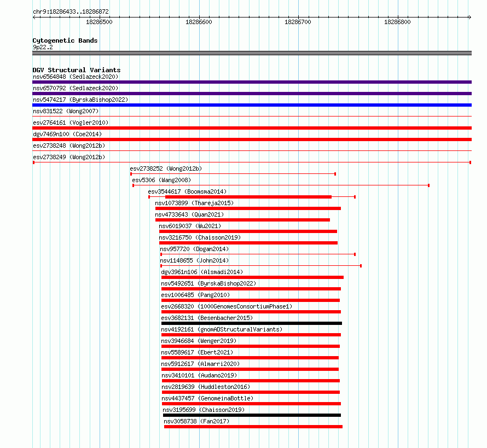Click the thick red bar of esv2764161
The image size is (487, 448).
click(x=252, y=128)
